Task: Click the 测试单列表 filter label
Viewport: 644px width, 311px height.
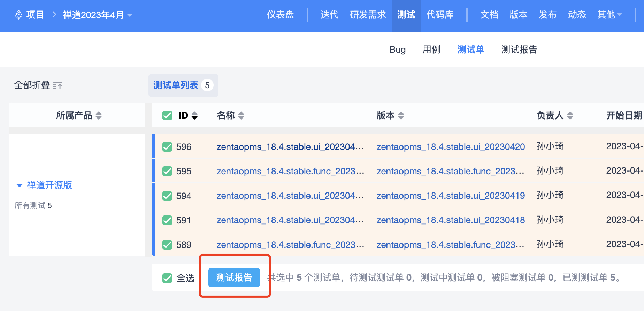Action: (176, 85)
